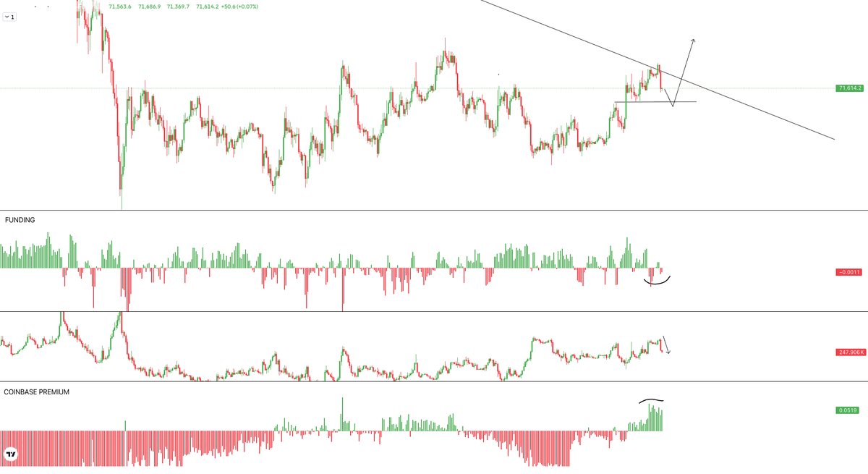868x474 pixels.
Task: Click the price change +50.6 (+0.07%)
Action: (x=239, y=7)
